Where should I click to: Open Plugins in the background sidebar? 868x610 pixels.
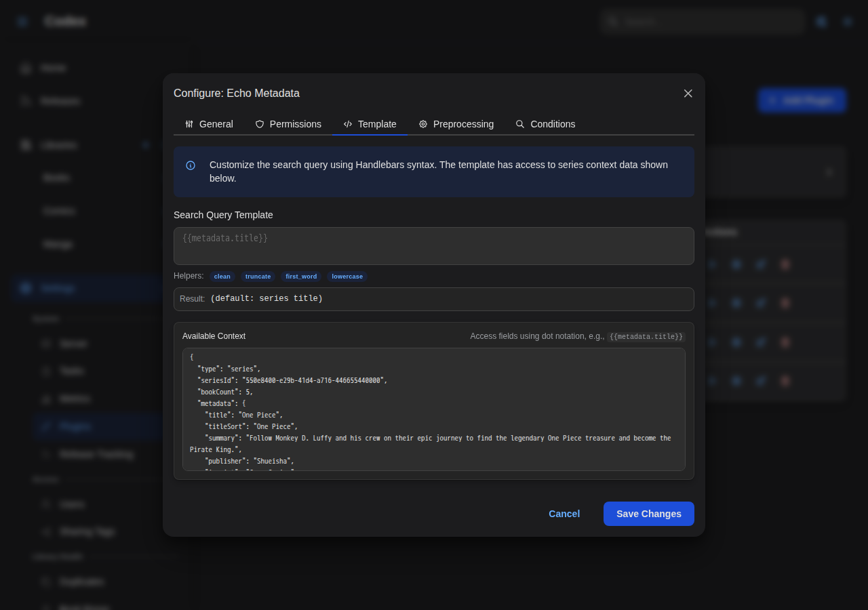tap(75, 426)
